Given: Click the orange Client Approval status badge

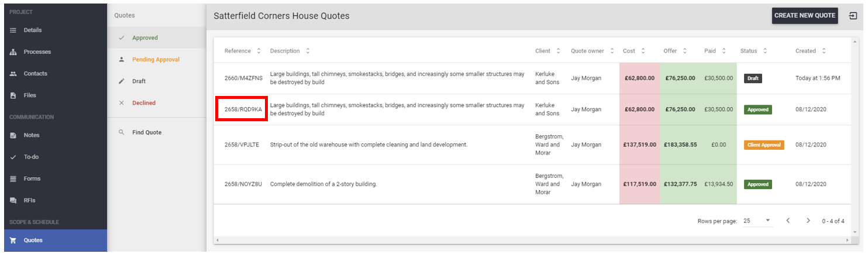Looking at the screenshot, I should 764,145.
